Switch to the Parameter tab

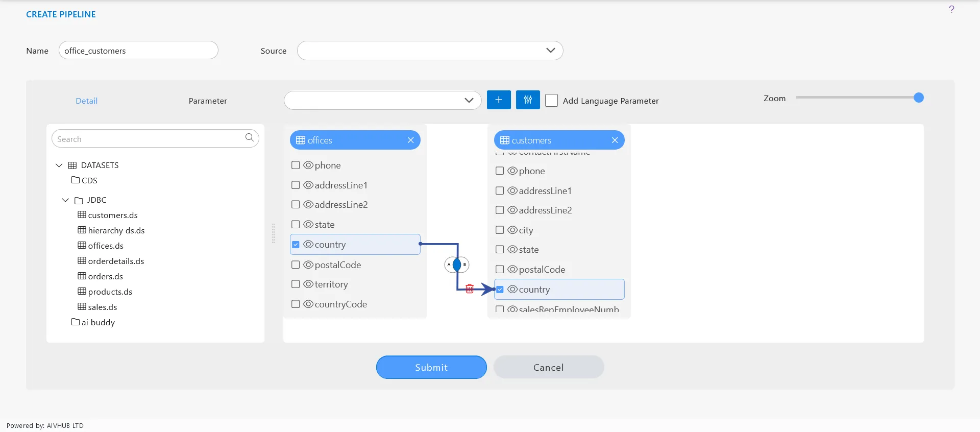click(x=208, y=101)
